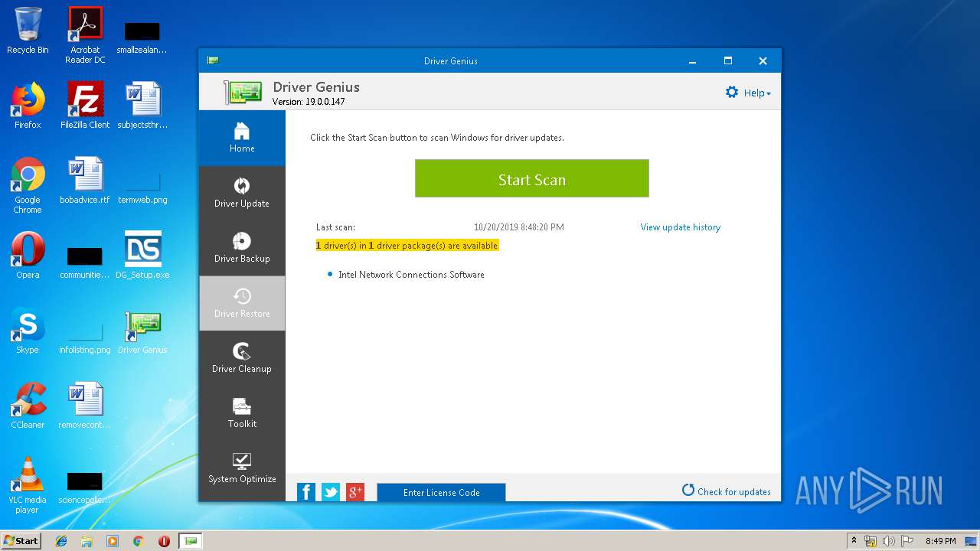Image resolution: width=980 pixels, height=551 pixels.
Task: Open infolisting.png file on desktop
Action: (x=85, y=338)
